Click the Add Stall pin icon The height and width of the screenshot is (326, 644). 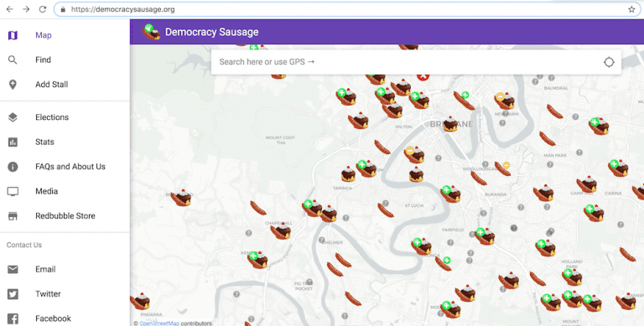click(13, 85)
